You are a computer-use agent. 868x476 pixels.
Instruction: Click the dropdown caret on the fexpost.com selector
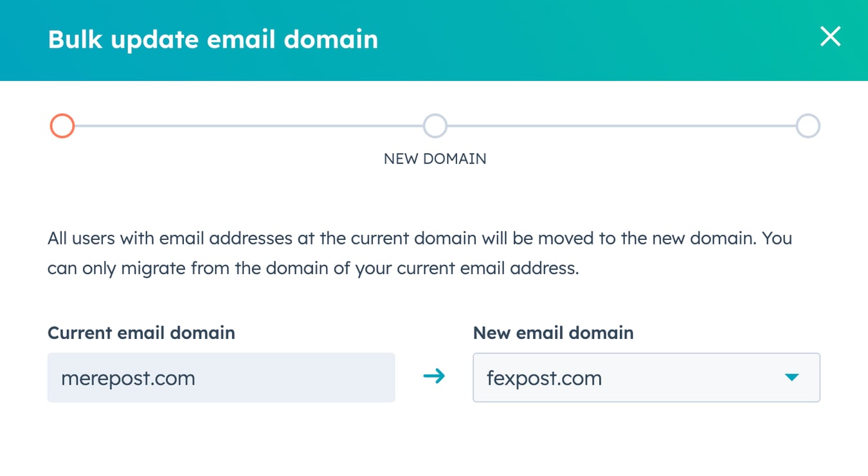pyautogui.click(x=792, y=378)
